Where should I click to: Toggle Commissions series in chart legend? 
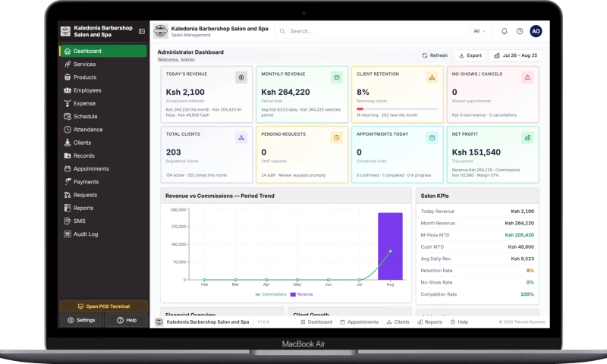coord(271,294)
